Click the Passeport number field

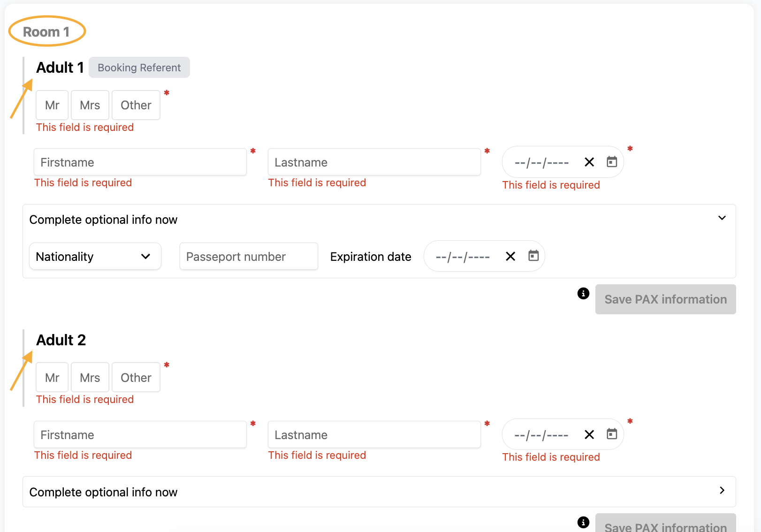point(248,257)
